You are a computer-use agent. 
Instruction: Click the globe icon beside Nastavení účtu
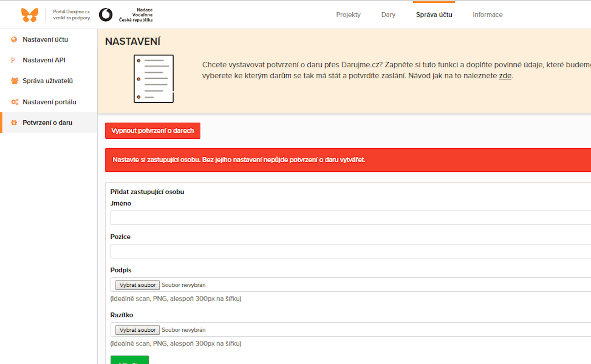pos(14,40)
